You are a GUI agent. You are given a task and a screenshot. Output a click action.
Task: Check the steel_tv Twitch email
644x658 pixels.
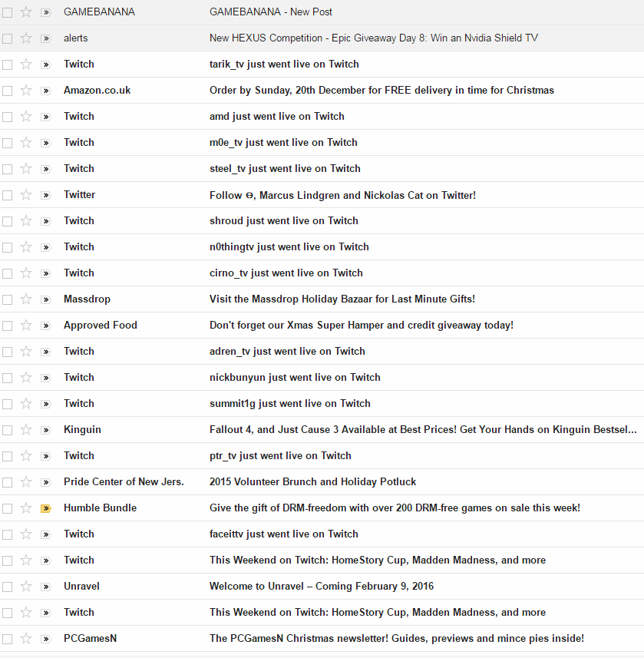7,169
